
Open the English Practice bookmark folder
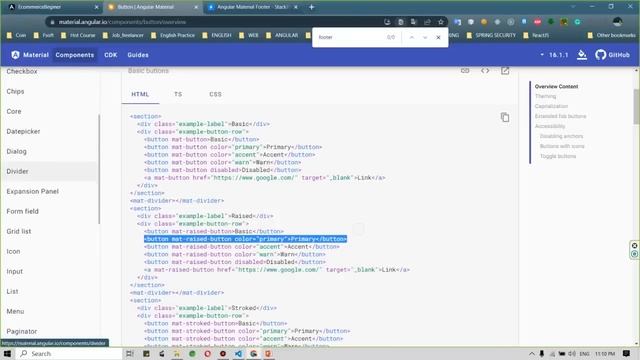coord(173,36)
